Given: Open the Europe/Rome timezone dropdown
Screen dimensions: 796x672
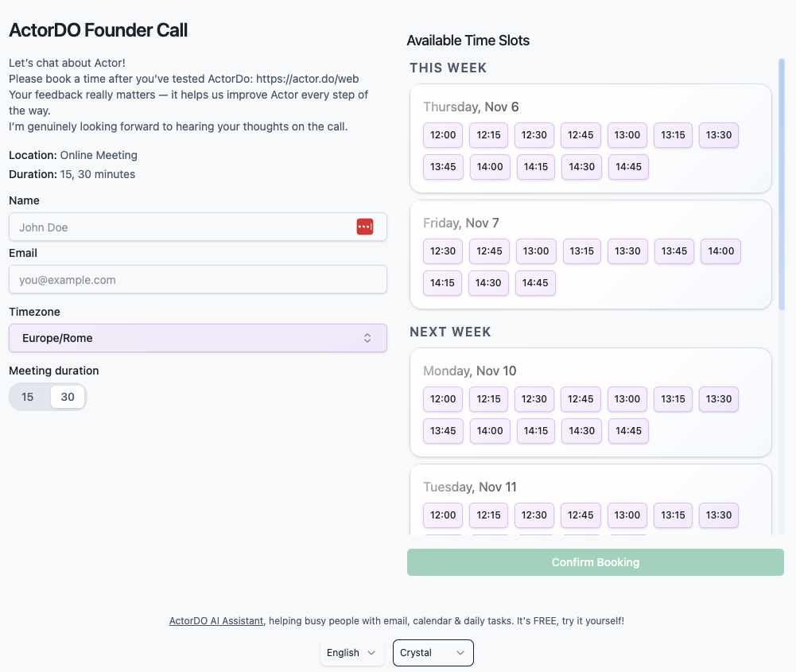Looking at the screenshot, I should tap(197, 338).
